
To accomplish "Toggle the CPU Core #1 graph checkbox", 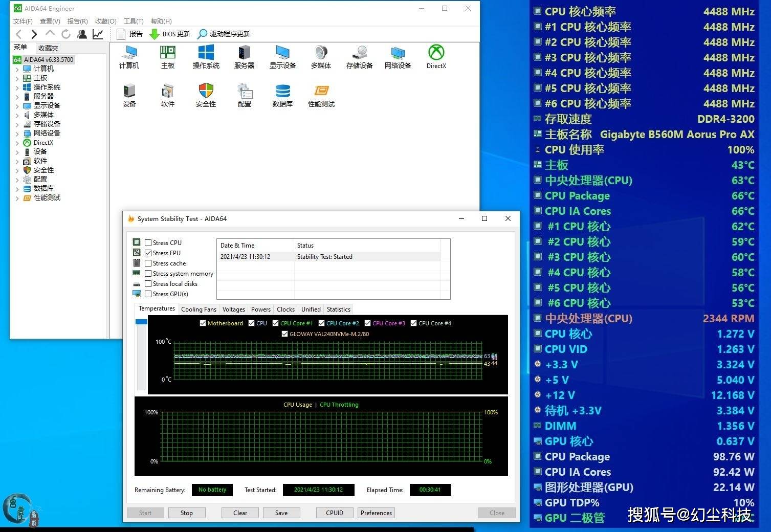I will (276, 323).
